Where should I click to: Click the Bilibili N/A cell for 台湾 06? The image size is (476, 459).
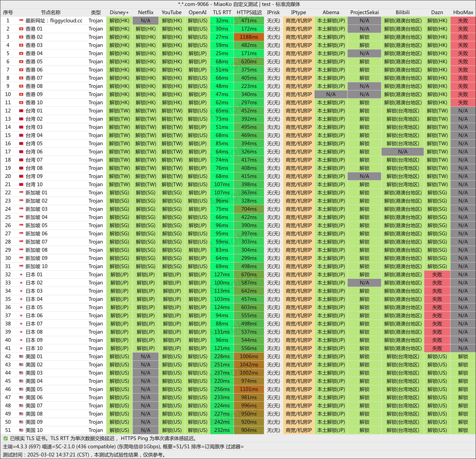tap(403, 152)
